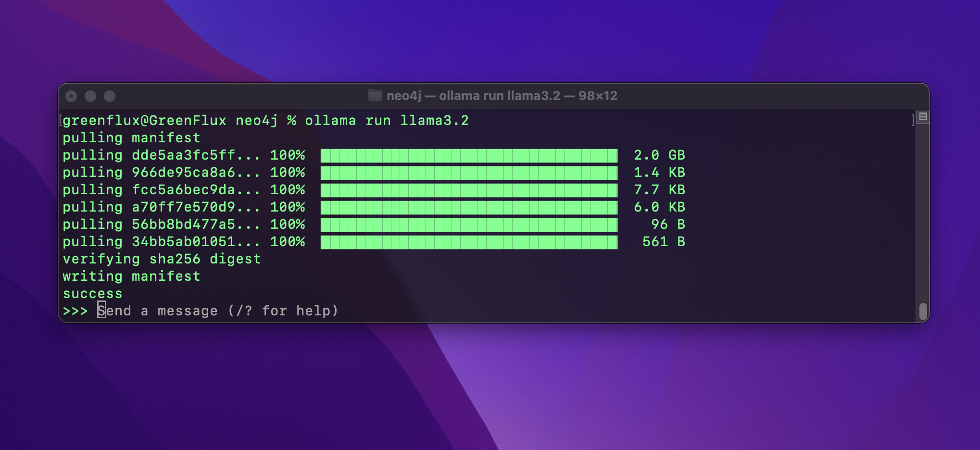Click the split pane icon at top right
This screenshot has width=980, height=450.
(x=923, y=117)
